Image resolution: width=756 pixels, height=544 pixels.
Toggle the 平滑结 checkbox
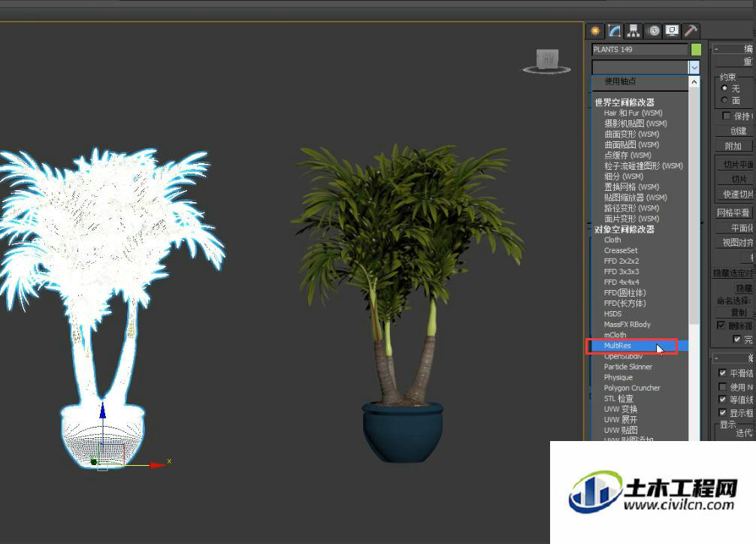click(x=722, y=373)
